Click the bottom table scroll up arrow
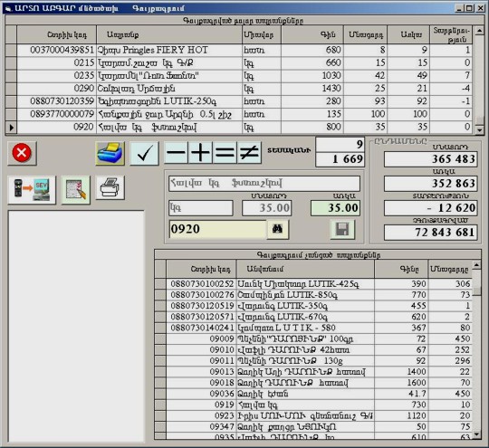The height and width of the screenshot is (448, 489). coord(476,265)
